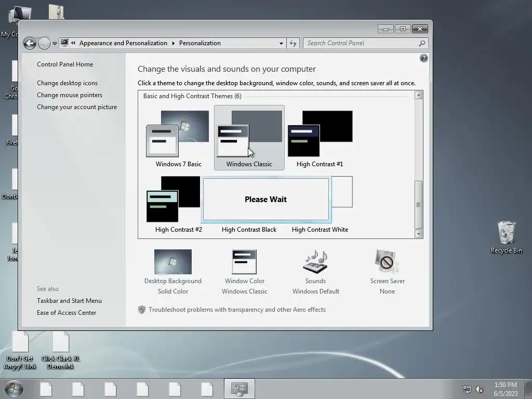
Task: Open the recent pages dropdown next to Forward
Action: coord(55,44)
